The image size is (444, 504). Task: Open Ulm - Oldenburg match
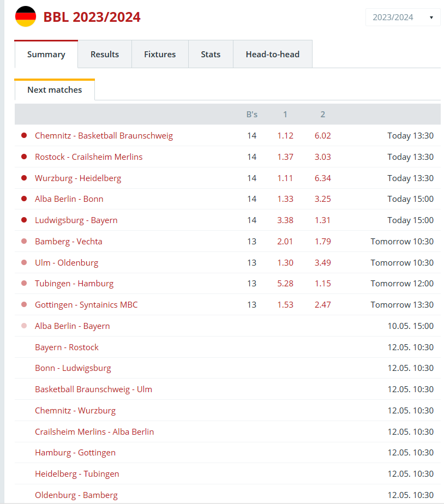pyautogui.click(x=67, y=262)
